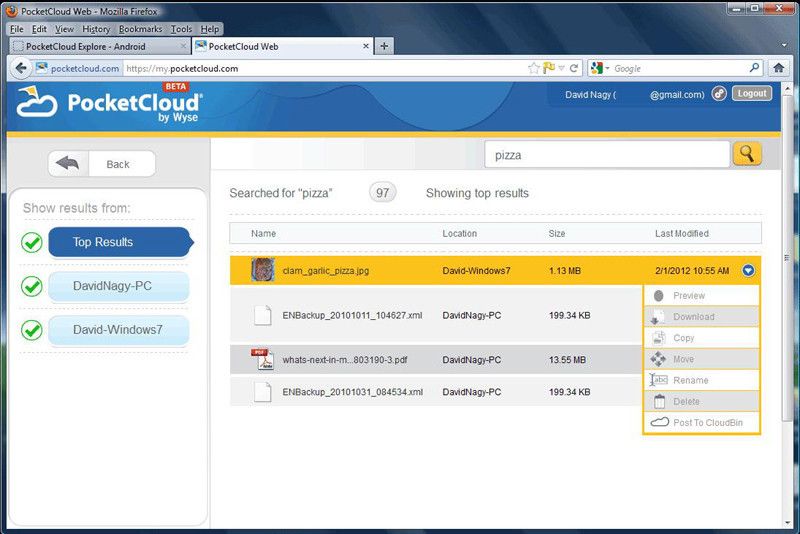Sort by Size column header
800x534 pixels.
tap(557, 234)
